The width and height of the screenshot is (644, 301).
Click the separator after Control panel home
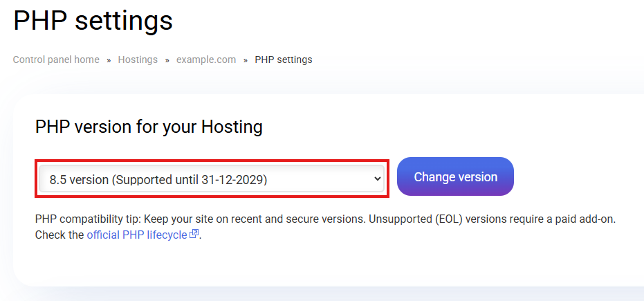pos(109,60)
